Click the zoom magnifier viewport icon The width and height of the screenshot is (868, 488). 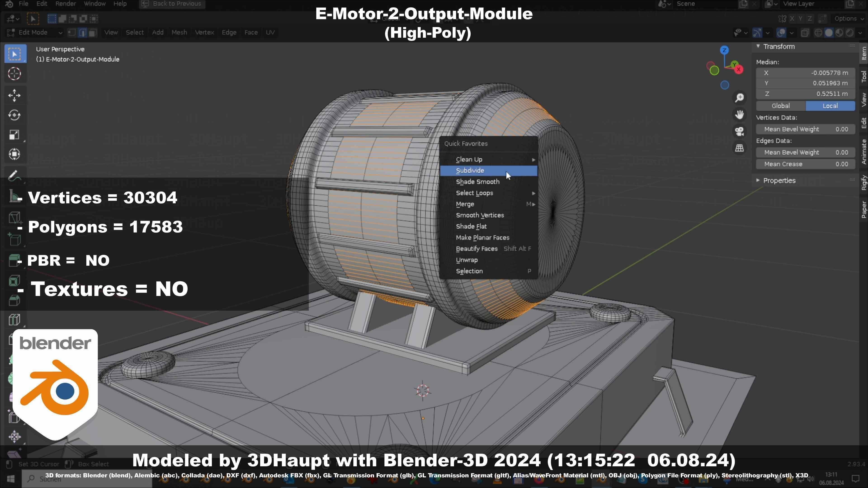739,98
